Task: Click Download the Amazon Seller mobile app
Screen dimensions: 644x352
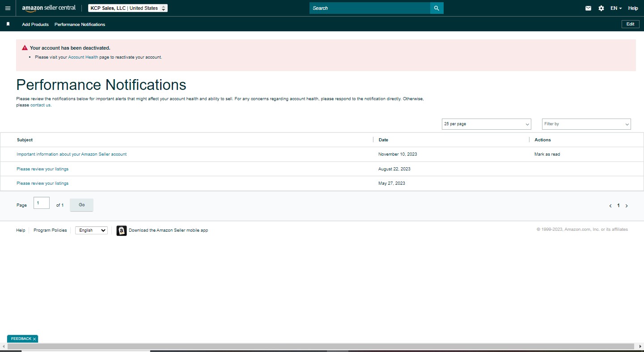Action: coord(168,230)
